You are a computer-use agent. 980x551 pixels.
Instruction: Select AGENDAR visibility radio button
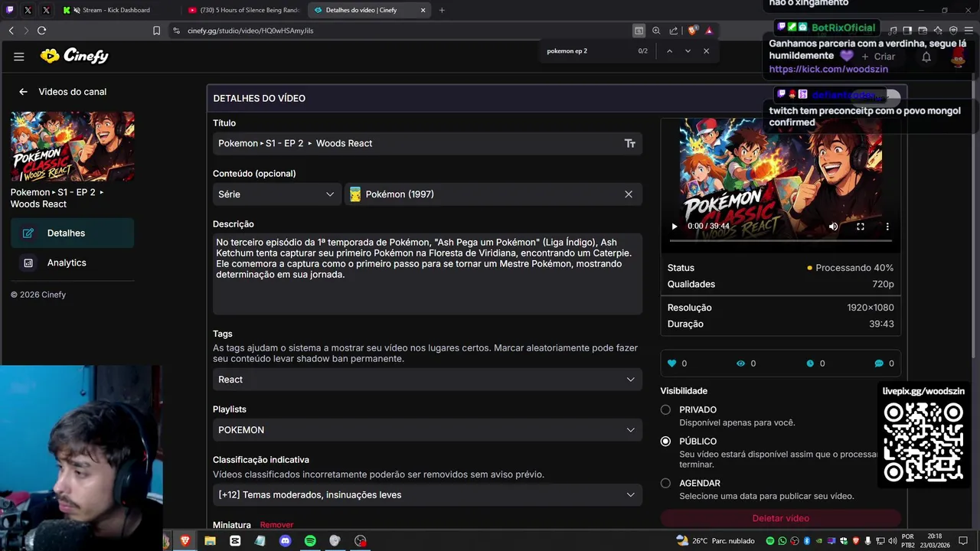point(665,484)
